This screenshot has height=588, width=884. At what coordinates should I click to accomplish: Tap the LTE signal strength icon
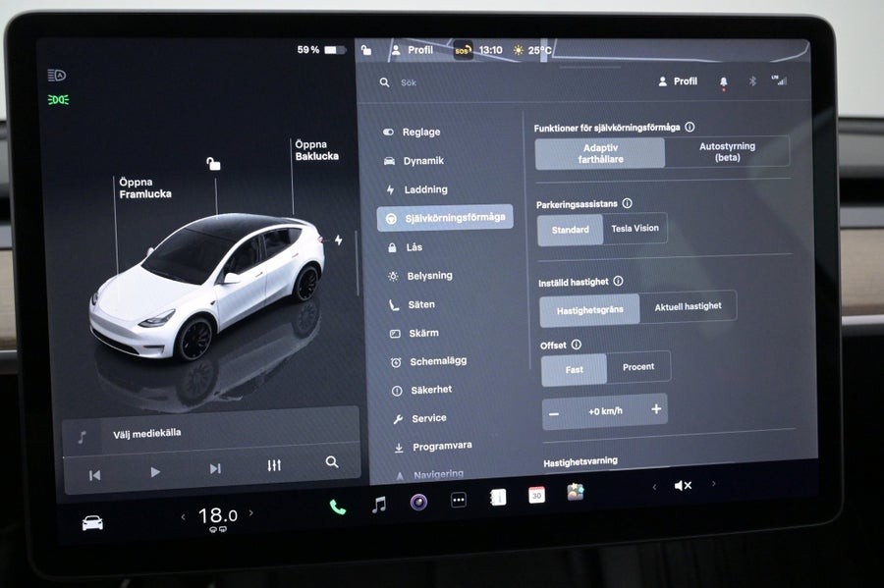coord(779,80)
